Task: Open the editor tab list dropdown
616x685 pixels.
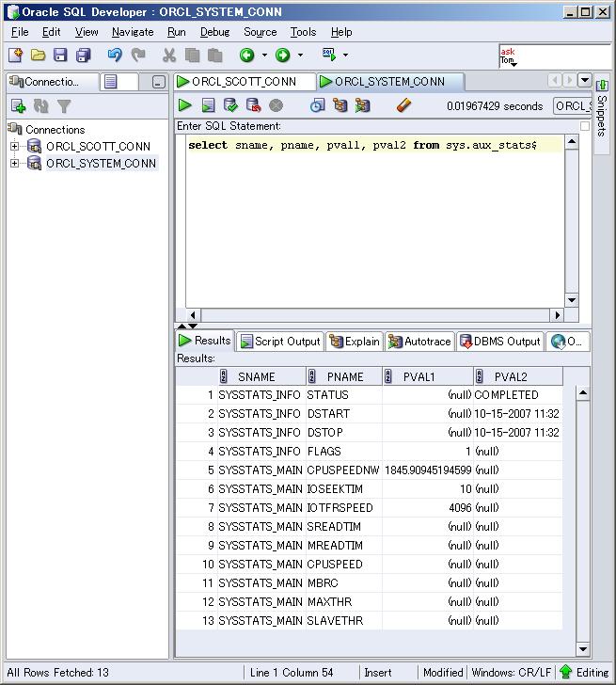Action: click(x=585, y=80)
